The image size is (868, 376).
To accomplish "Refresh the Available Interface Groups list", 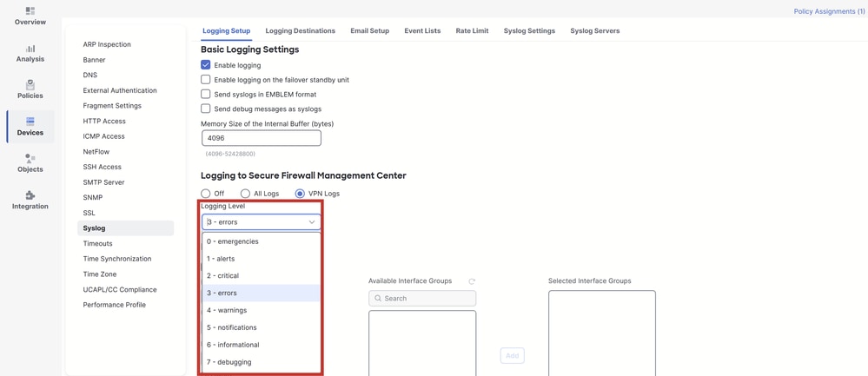I will 472,281.
